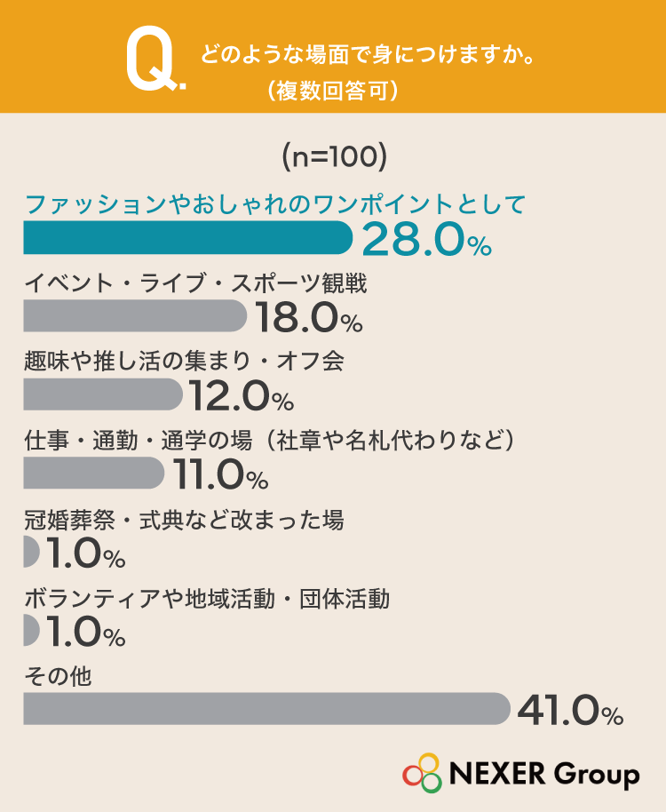Click the small bar for ボランティア activities
This screenshot has width=666, height=812.
point(32,630)
